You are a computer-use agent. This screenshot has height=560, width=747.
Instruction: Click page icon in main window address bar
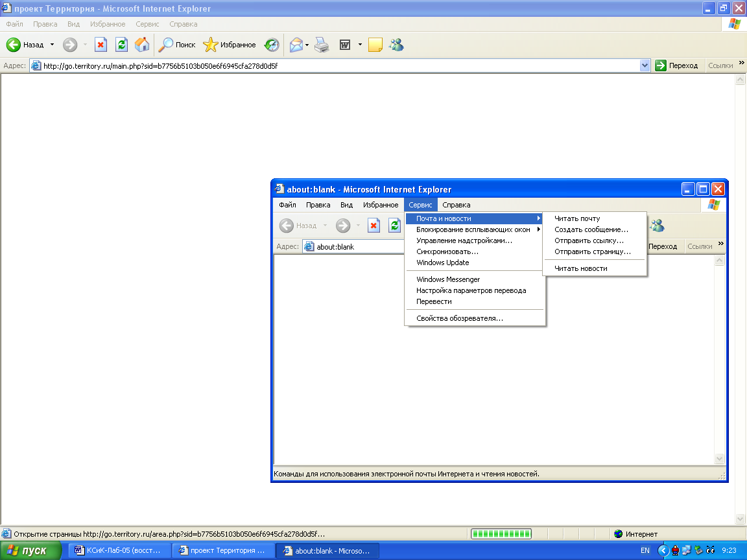point(36,65)
